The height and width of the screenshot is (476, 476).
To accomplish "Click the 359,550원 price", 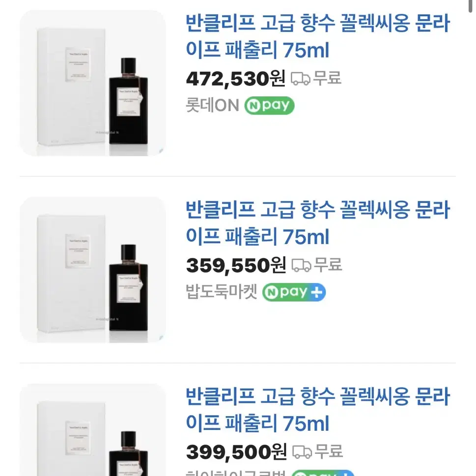I will 236,265.
